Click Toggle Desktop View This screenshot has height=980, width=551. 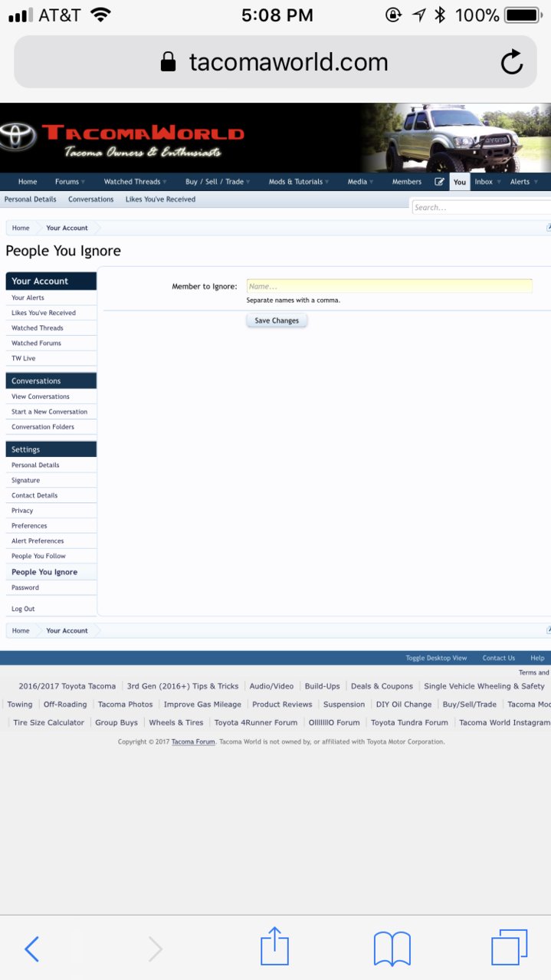pyautogui.click(x=436, y=658)
